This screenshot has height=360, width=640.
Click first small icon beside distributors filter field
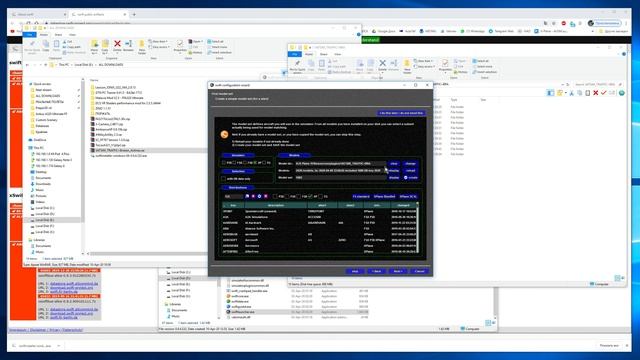(x=247, y=196)
